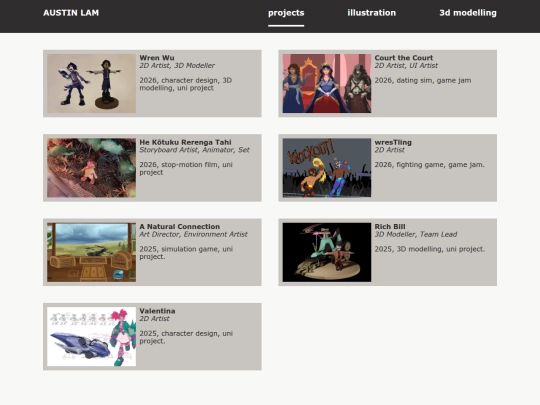Click '2026, fighting game, game jam.' text

[429, 165]
